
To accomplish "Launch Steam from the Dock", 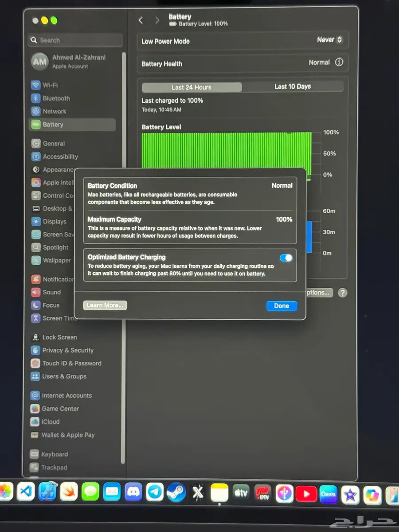I will point(176,492).
